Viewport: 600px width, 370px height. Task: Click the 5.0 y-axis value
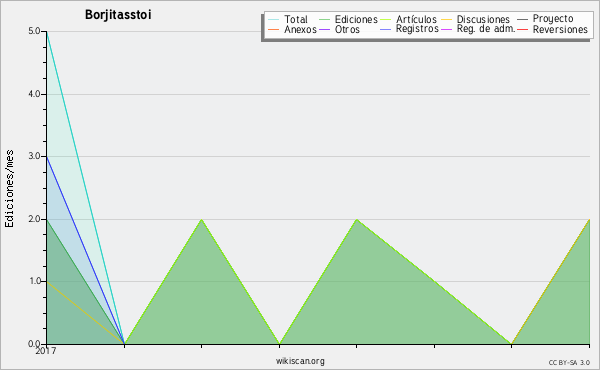click(x=34, y=31)
